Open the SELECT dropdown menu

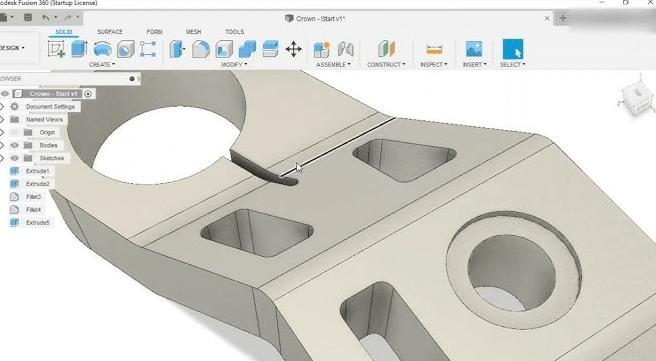[x=512, y=64]
